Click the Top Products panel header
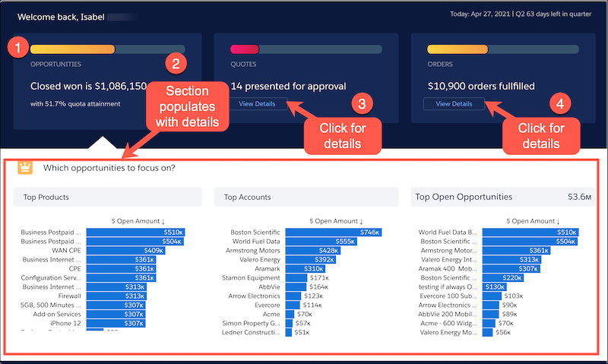Image resolution: width=608 pixels, height=364 pixels. pyautogui.click(x=108, y=197)
